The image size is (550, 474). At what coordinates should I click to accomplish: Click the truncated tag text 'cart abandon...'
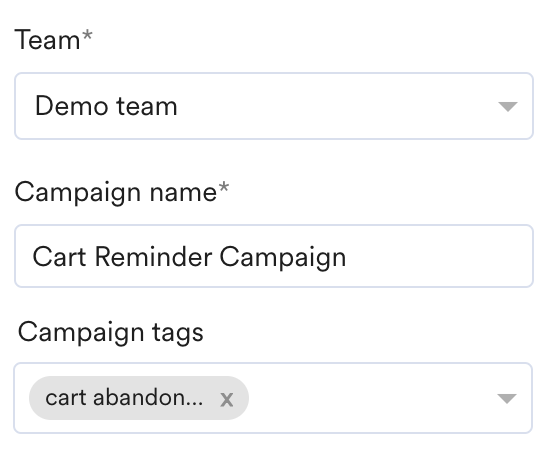pos(124,398)
